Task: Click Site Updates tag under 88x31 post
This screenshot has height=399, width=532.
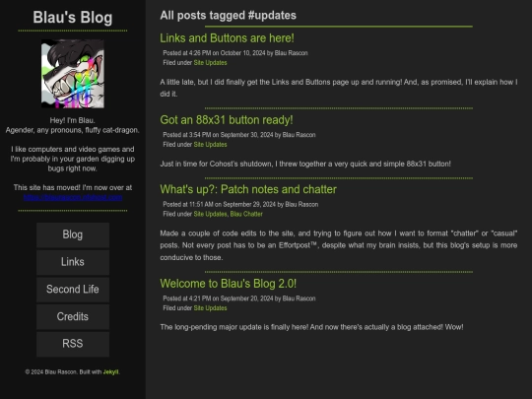Action: point(210,145)
